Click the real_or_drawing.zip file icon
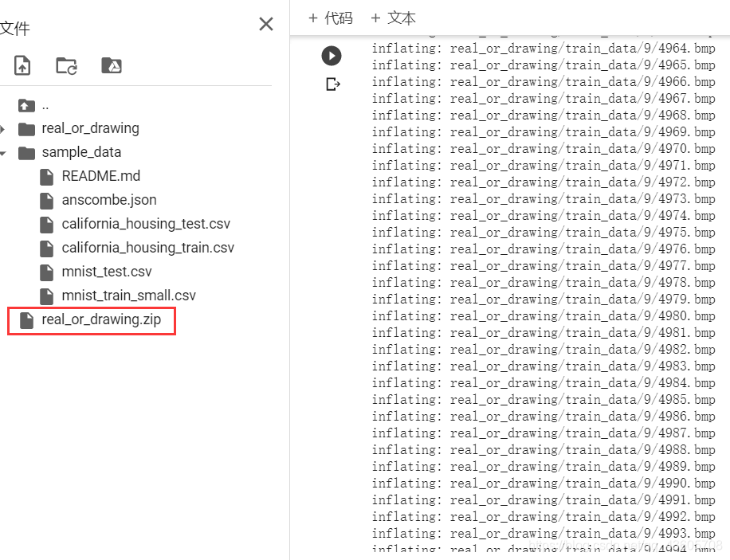Viewport: 730px width, 560px height. click(x=26, y=319)
